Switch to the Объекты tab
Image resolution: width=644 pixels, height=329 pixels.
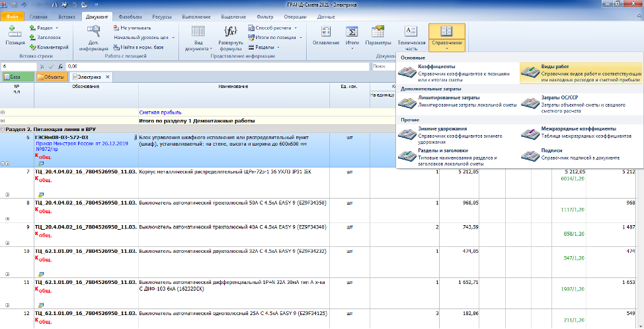51,77
